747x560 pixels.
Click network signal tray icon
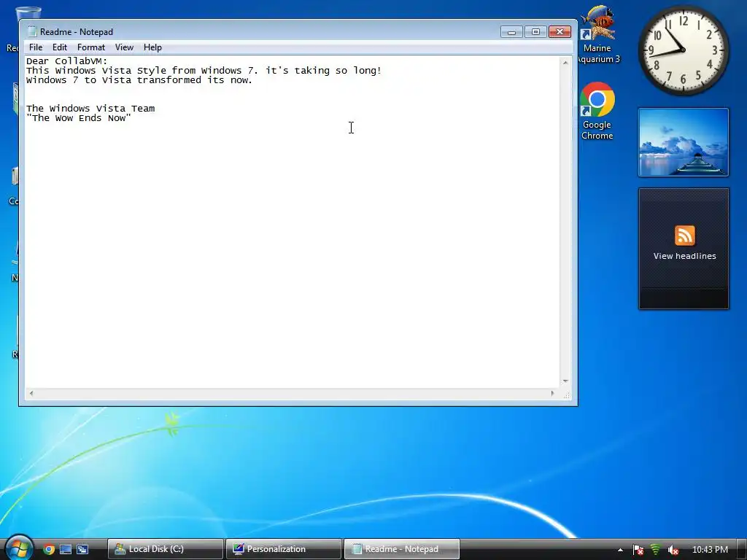[x=656, y=550]
